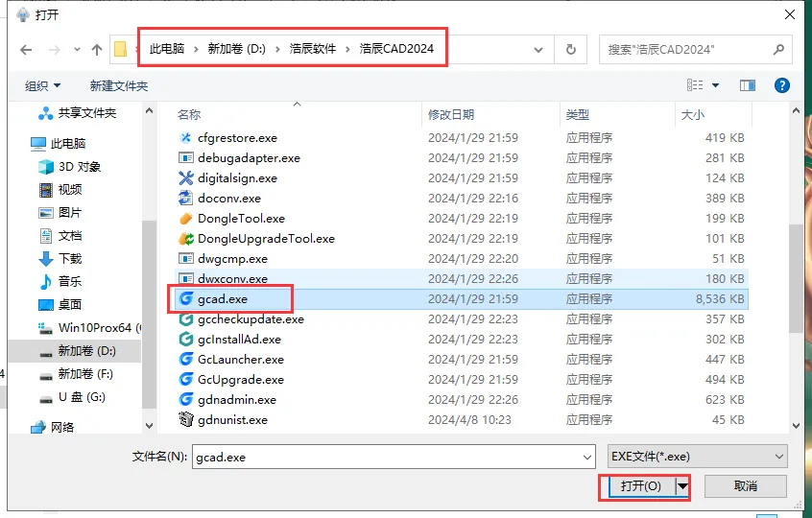Expand the 文件名 combo box dropdown
This screenshot has height=518, width=812.
587,457
